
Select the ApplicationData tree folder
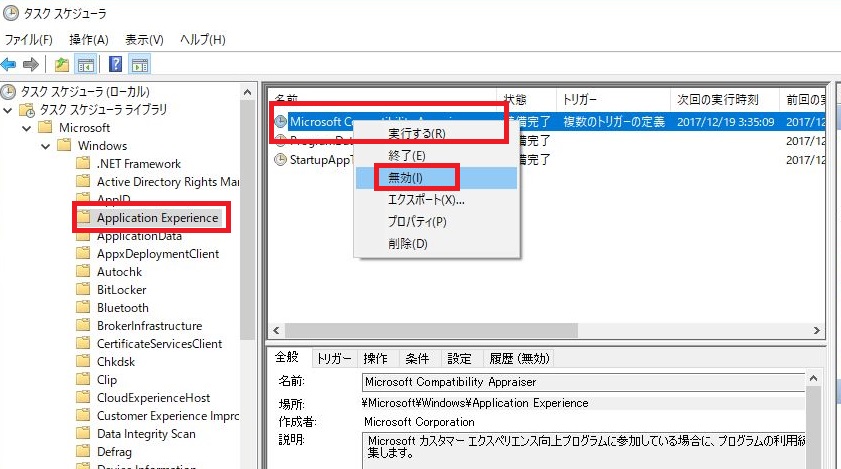(x=139, y=236)
